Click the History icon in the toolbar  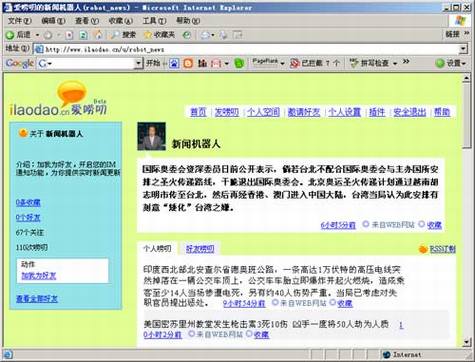click(187, 35)
